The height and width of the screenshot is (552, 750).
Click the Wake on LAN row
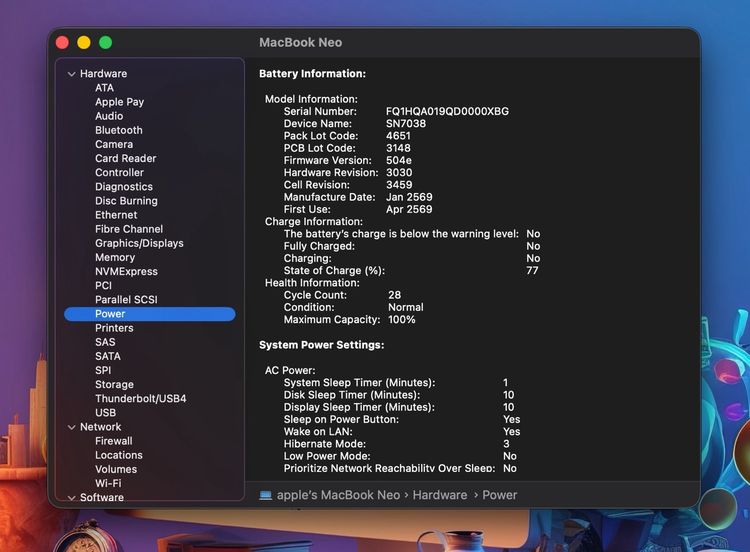point(402,431)
